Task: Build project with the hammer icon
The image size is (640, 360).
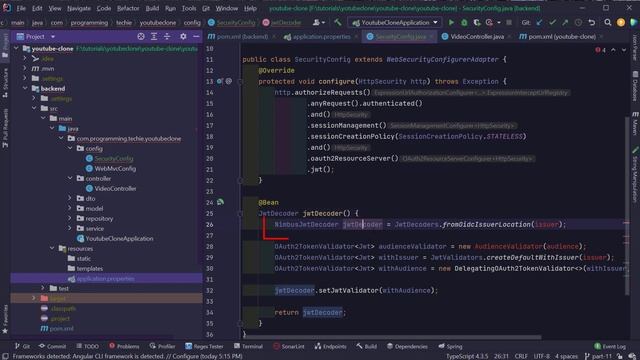Action: pos(338,23)
